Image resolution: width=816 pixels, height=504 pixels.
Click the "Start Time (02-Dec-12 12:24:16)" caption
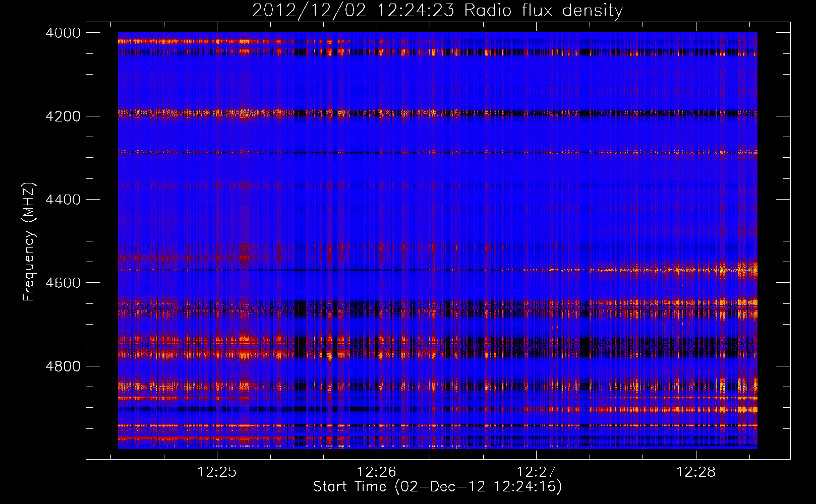(x=437, y=487)
